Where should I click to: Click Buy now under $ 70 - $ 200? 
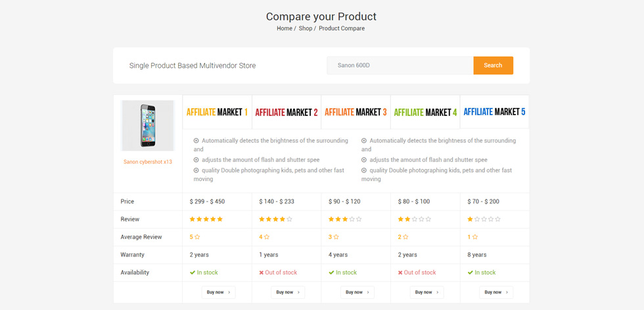496,292
